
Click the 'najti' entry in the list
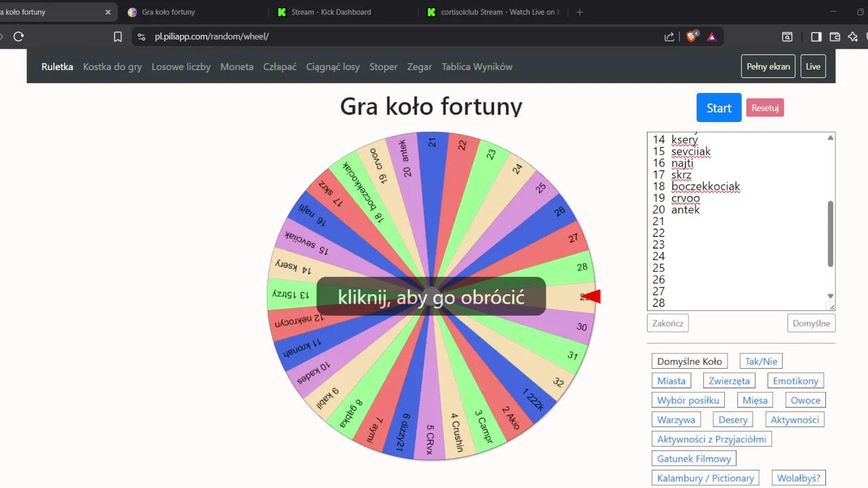tap(682, 163)
